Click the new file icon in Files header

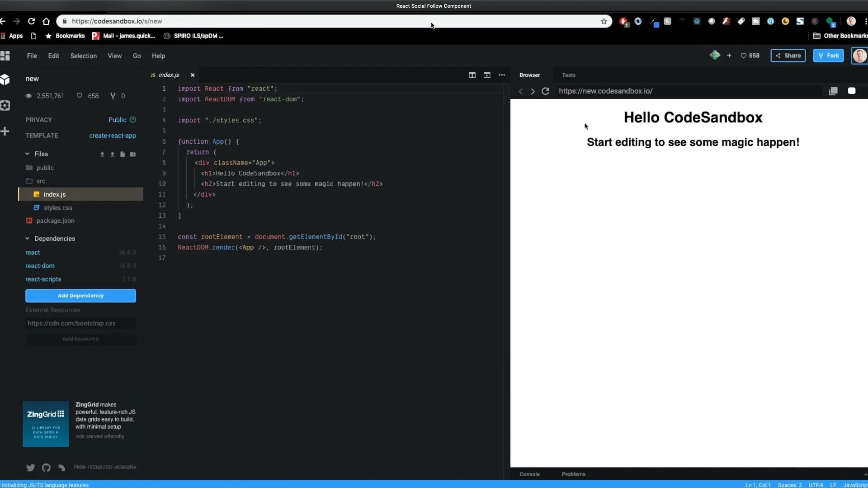tap(123, 154)
